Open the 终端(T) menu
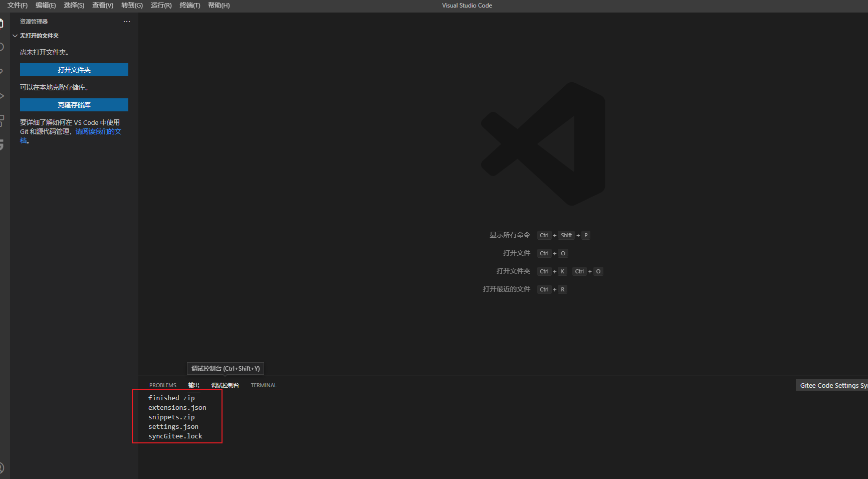868x479 pixels. point(190,5)
